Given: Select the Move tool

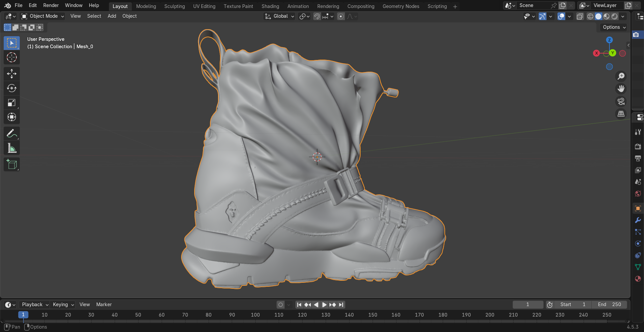Looking at the screenshot, I should [x=11, y=74].
